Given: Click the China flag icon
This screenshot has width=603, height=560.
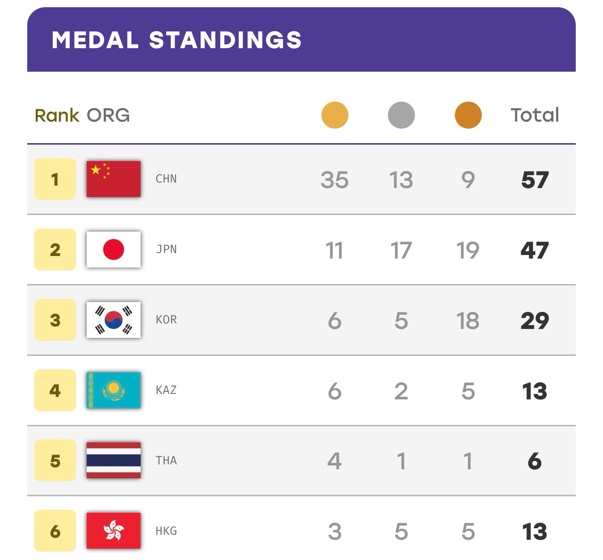Looking at the screenshot, I should (x=113, y=179).
